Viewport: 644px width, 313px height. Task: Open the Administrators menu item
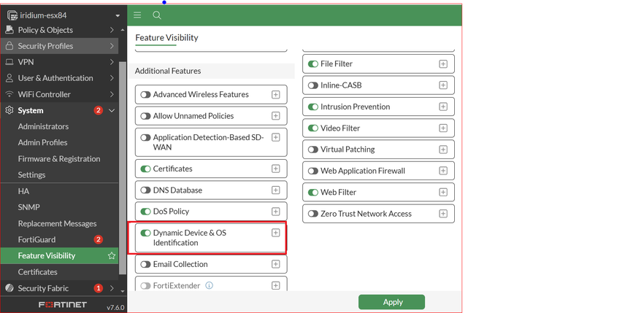pos(43,127)
